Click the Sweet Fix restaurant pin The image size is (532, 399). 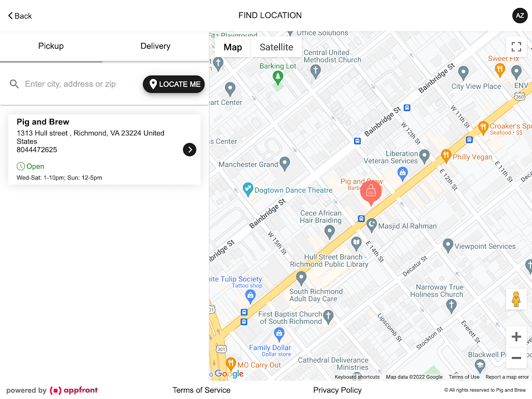(x=500, y=70)
